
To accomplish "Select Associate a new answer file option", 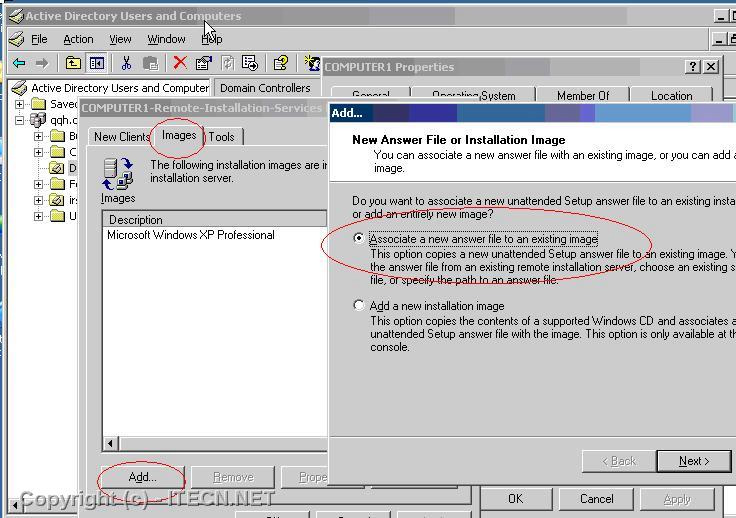I will point(360,239).
